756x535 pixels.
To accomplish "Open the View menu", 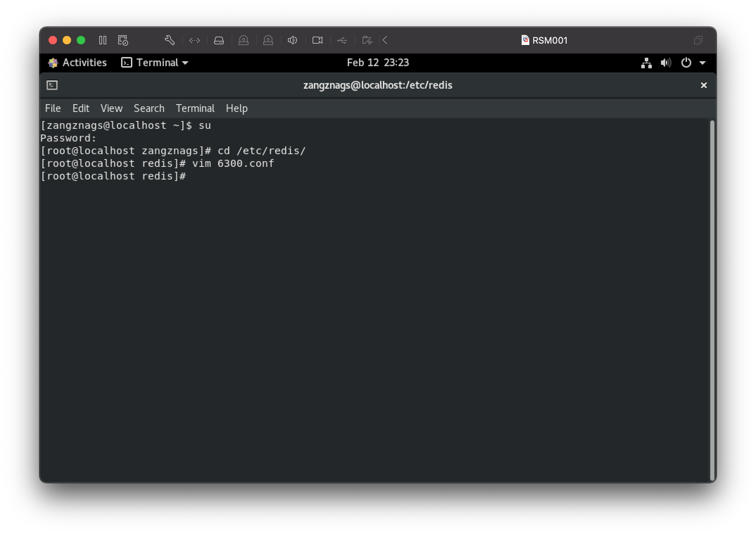I will 111,108.
